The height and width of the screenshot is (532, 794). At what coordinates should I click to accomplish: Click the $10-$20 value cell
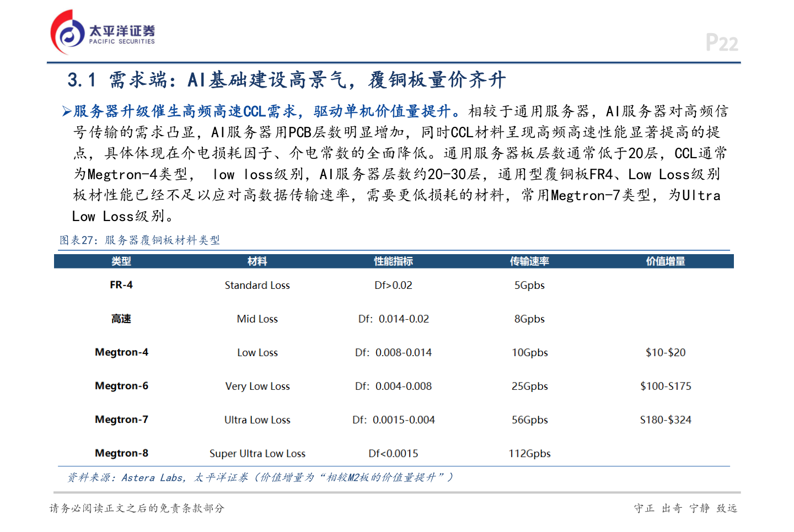coord(666,352)
